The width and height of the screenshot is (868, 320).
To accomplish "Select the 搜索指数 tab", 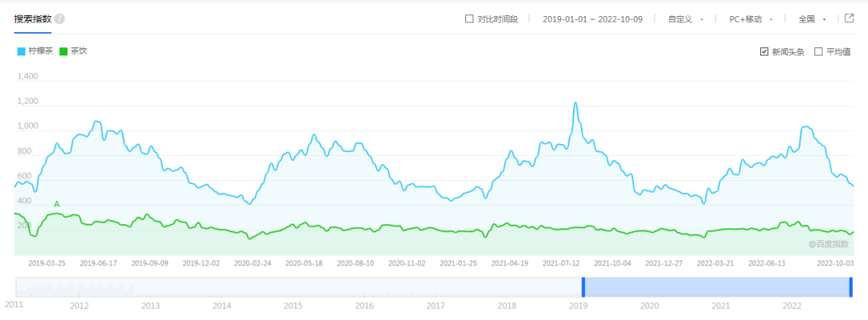I will (x=33, y=18).
